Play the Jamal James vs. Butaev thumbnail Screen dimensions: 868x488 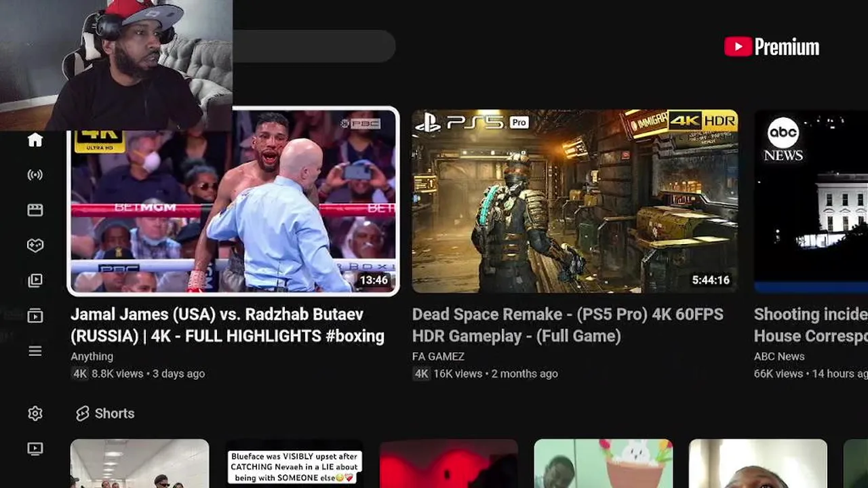(233, 201)
